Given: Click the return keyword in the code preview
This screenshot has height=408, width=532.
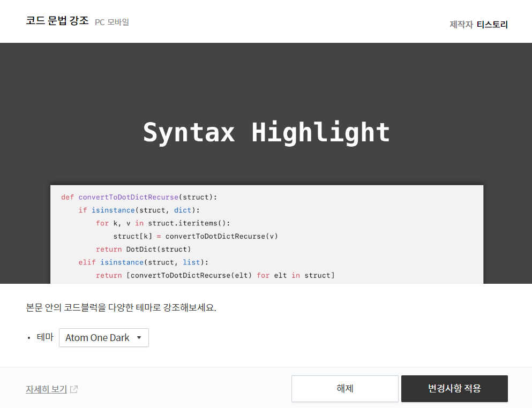Looking at the screenshot, I should (109, 249).
